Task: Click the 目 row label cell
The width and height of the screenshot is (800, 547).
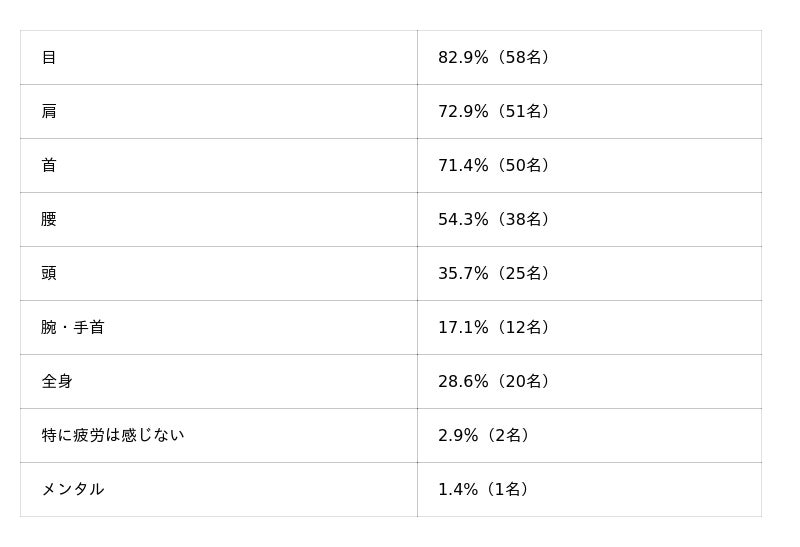Action: [x=49, y=58]
